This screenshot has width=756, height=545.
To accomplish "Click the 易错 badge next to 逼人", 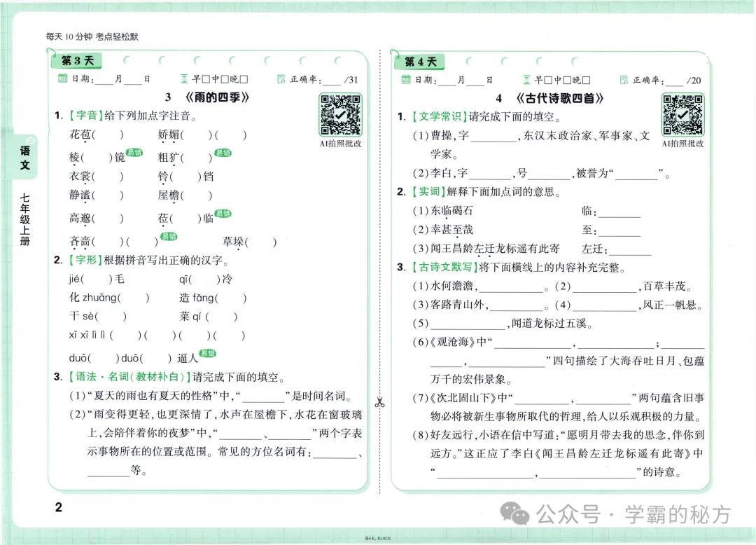I will pyautogui.click(x=208, y=353).
